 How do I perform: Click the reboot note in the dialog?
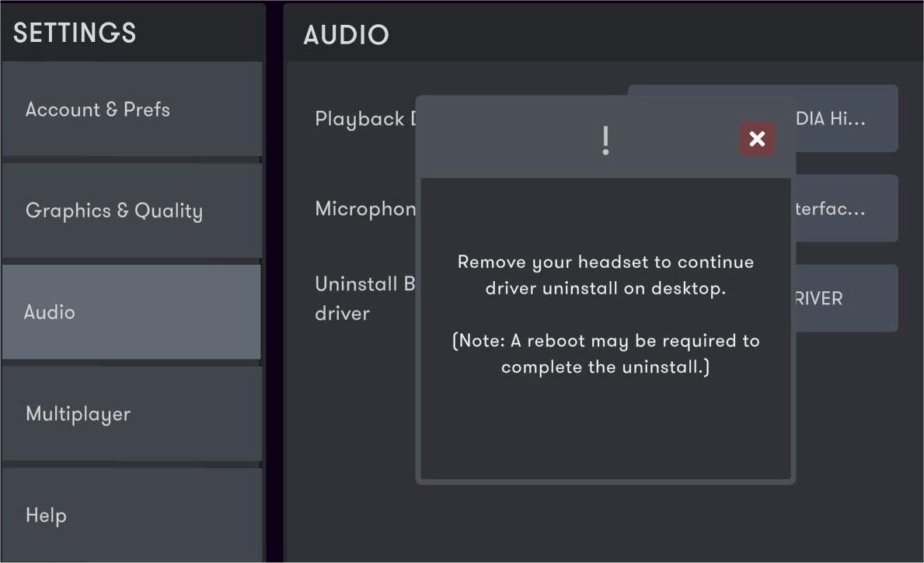pos(605,353)
